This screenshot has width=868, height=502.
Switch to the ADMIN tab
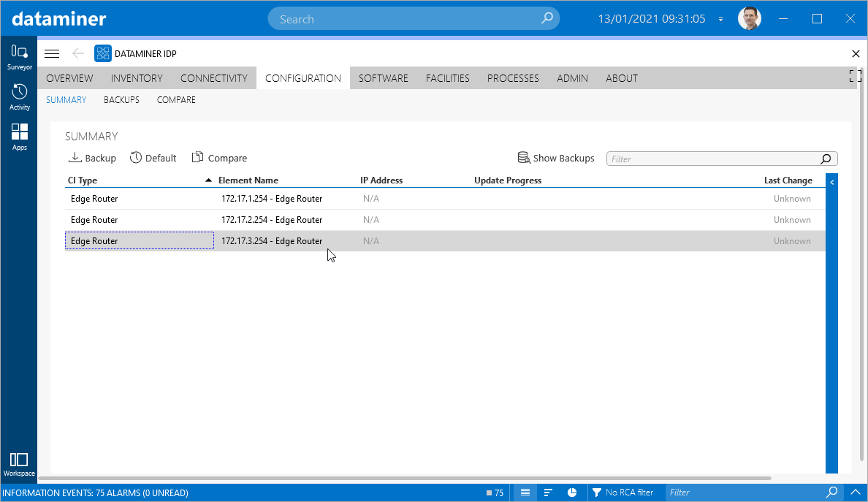[x=572, y=78]
